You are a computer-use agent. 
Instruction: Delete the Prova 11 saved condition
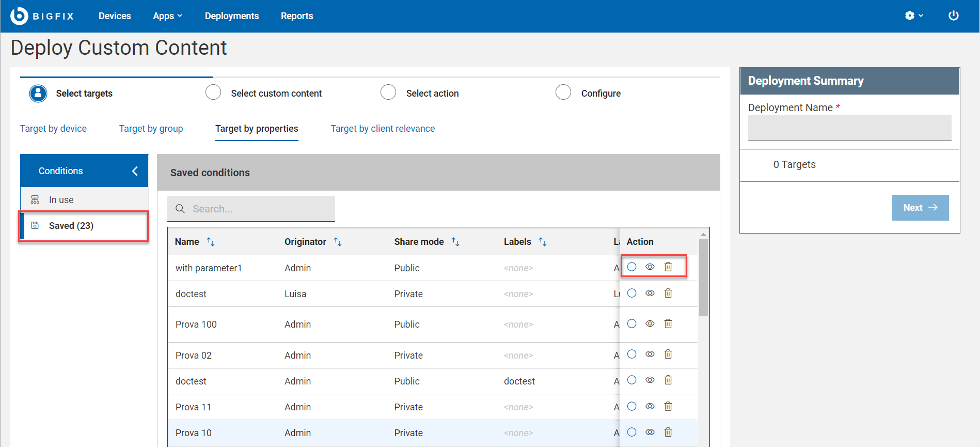pyautogui.click(x=668, y=407)
